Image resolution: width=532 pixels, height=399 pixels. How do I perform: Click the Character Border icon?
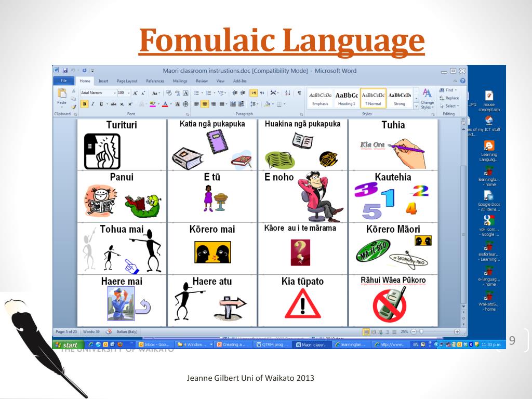pyautogui.click(x=185, y=92)
